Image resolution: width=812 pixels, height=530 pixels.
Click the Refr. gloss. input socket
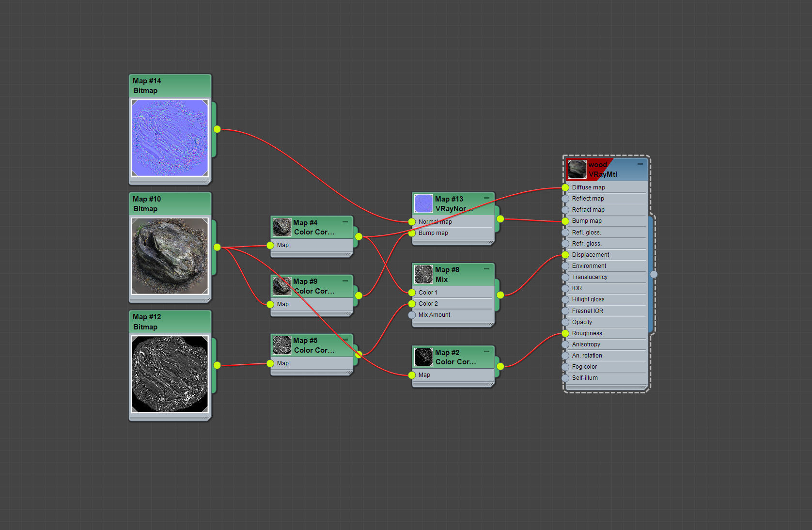[x=565, y=244]
